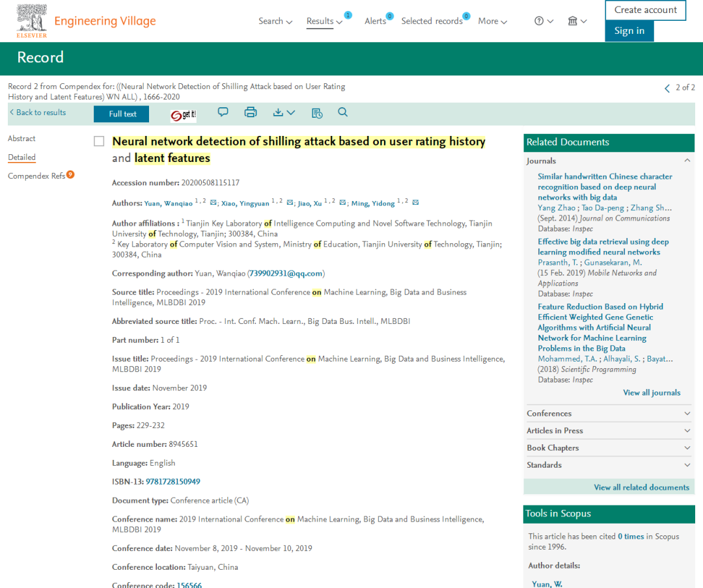The width and height of the screenshot is (703, 588).
Task: Print the record using printer icon
Action: point(251,112)
